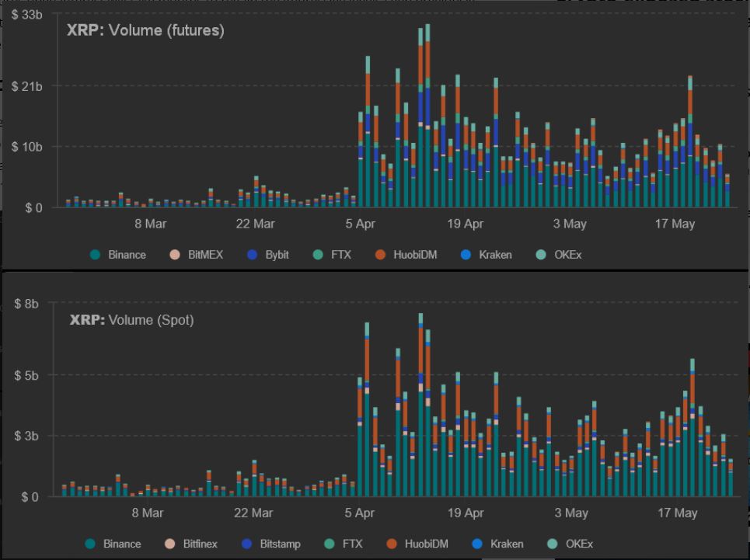Toggle Kraken in the spot chart legend
This screenshot has height=560, width=750.
pos(498,544)
